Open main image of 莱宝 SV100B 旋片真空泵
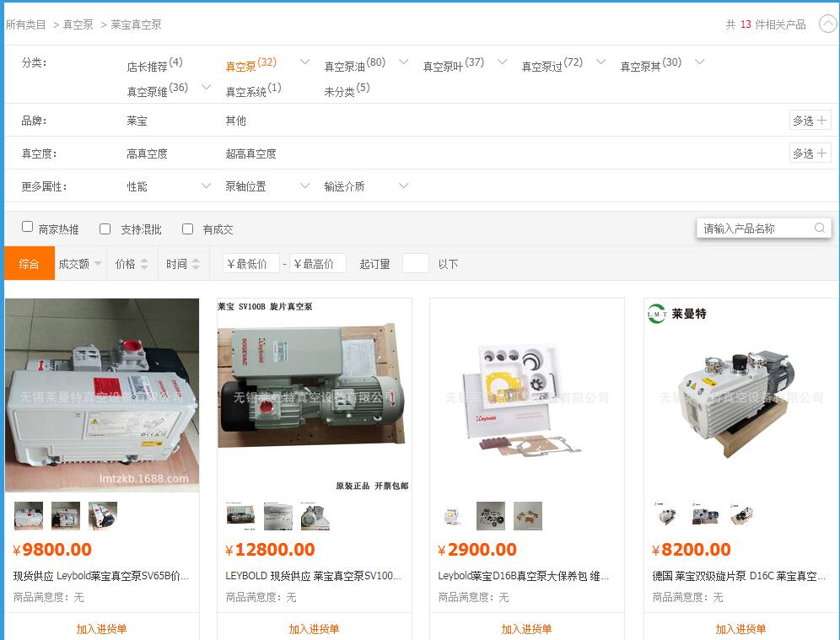The image size is (840, 640). pos(314,395)
